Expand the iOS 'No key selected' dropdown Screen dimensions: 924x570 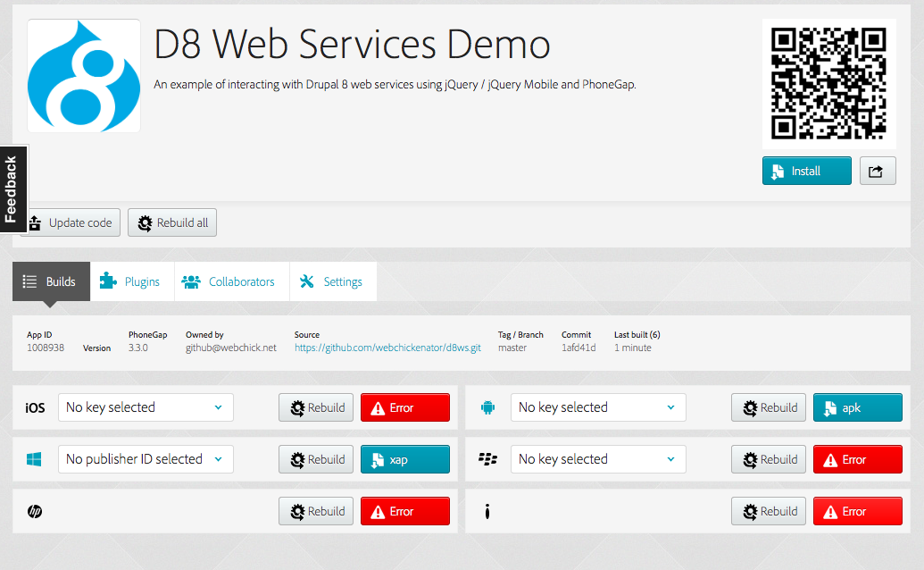point(146,407)
